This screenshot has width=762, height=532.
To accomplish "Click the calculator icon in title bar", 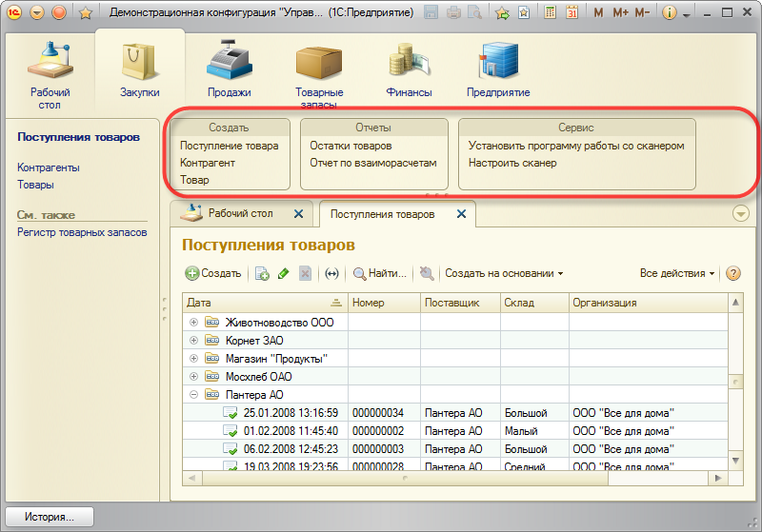I will pos(551,13).
